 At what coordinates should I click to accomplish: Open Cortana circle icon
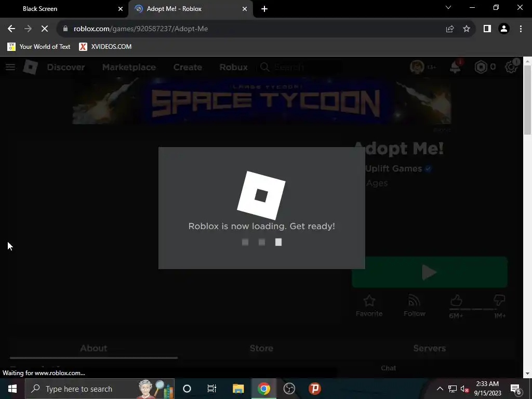click(187, 389)
